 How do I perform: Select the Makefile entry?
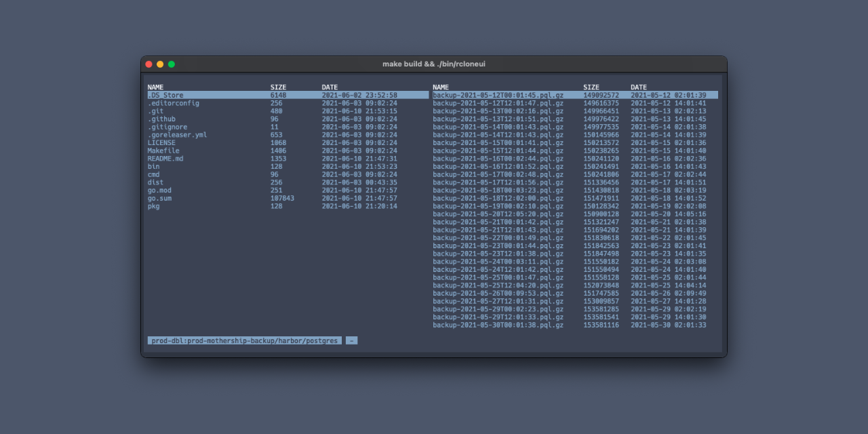tap(163, 151)
